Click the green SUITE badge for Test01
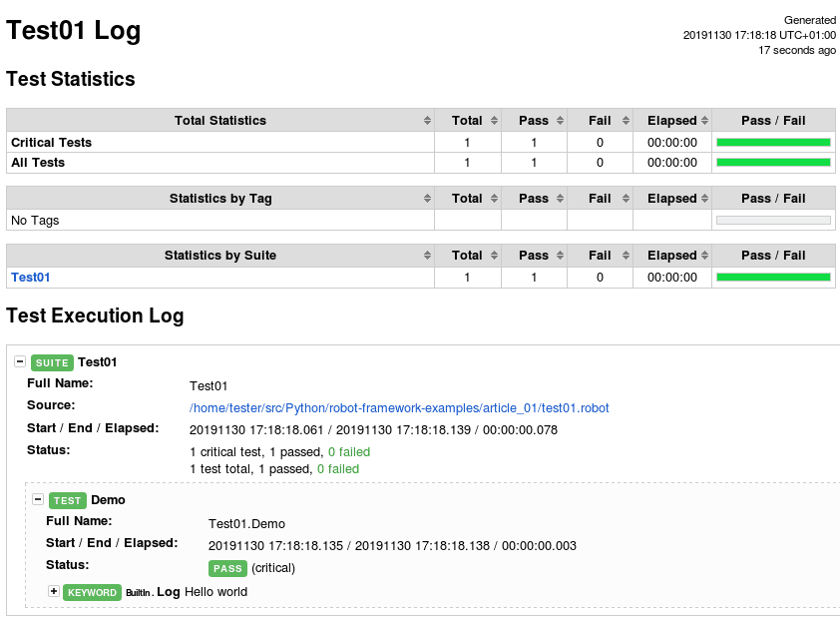840x622 pixels. point(52,362)
